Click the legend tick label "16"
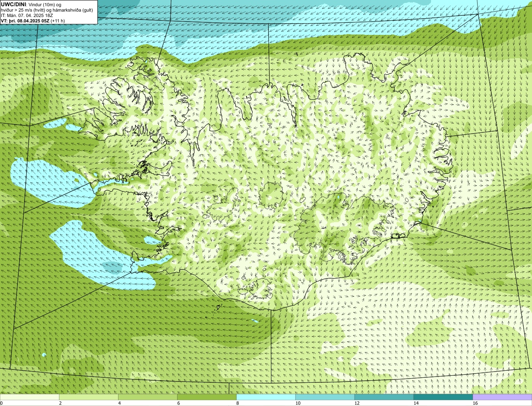 [475, 403]
